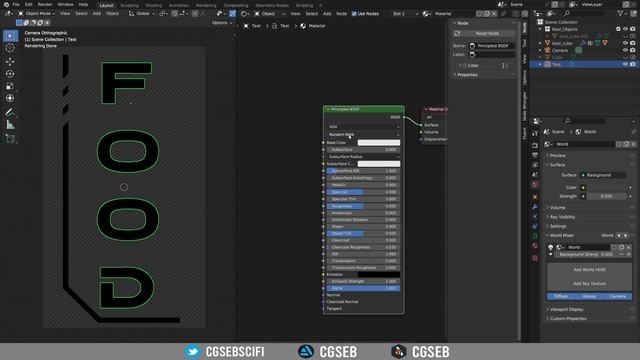Open the Output properties tab icon
Viewport: 640px width, 360px height.
click(x=535, y=155)
